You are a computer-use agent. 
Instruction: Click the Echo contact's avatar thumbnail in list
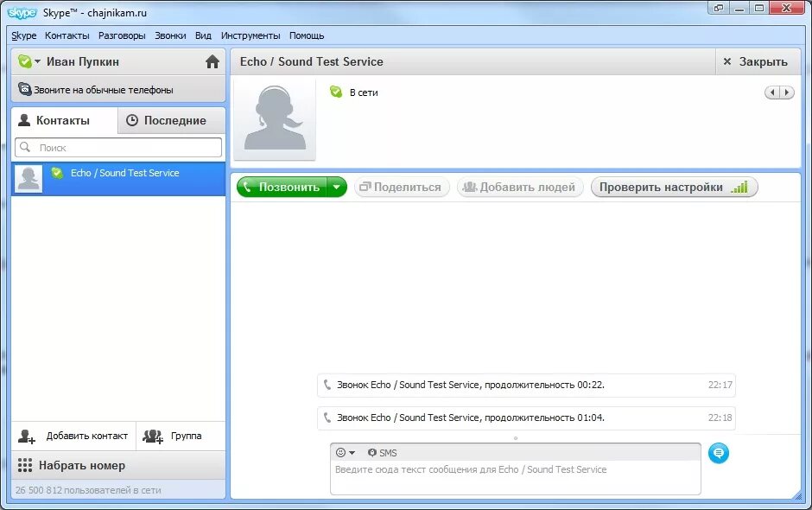pos(29,179)
